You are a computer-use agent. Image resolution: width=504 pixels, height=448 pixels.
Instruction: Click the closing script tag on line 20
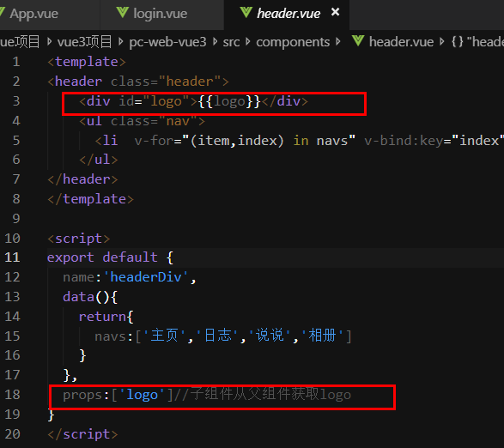pyautogui.click(x=82, y=434)
